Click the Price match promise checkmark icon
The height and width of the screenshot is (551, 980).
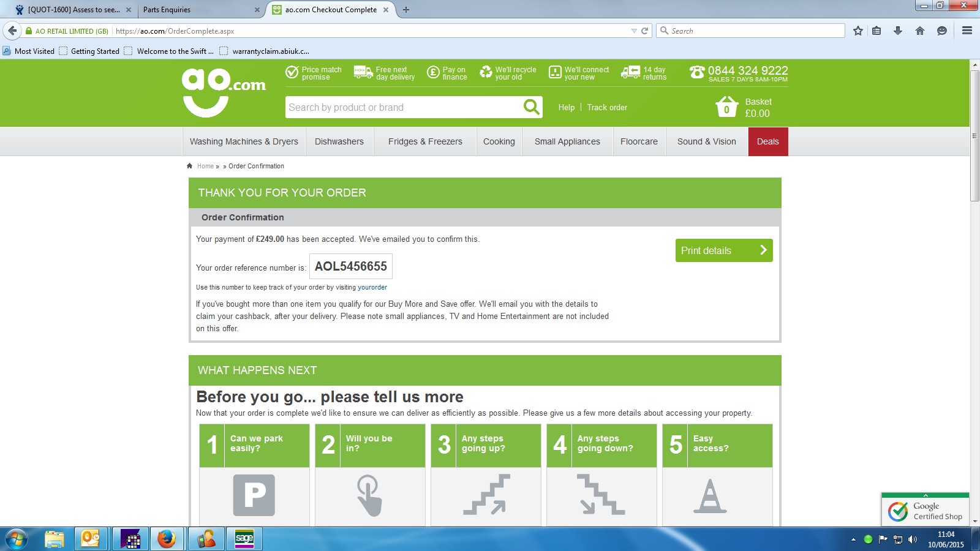292,72
